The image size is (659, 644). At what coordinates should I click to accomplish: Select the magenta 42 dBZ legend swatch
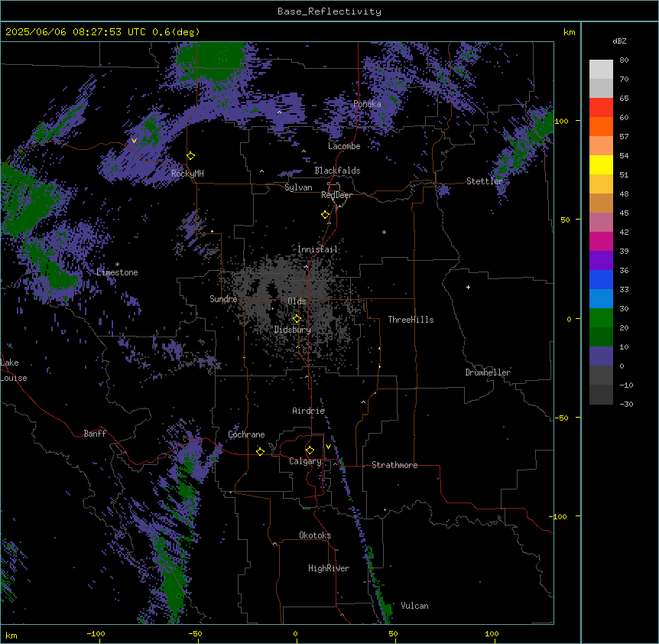pos(601,241)
